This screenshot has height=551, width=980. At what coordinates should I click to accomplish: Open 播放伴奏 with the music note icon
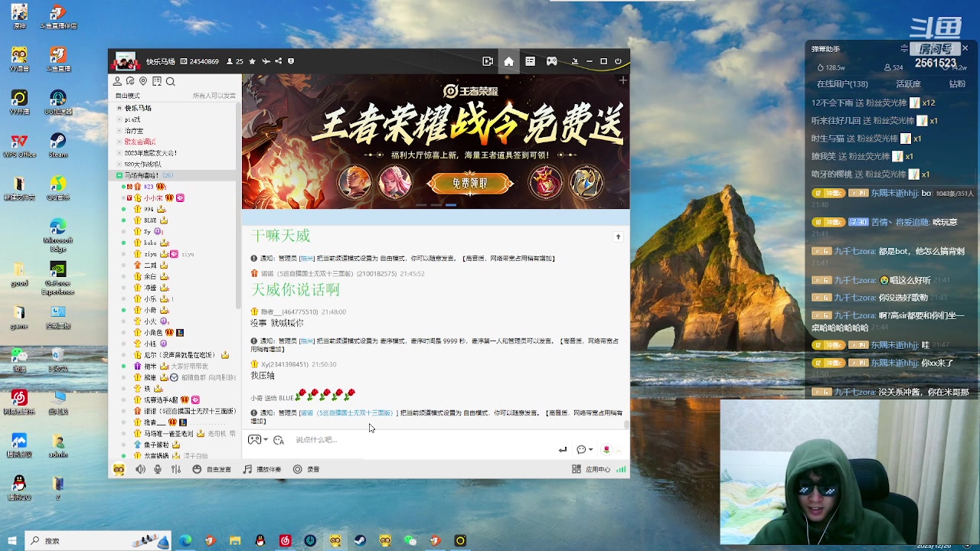coord(248,469)
